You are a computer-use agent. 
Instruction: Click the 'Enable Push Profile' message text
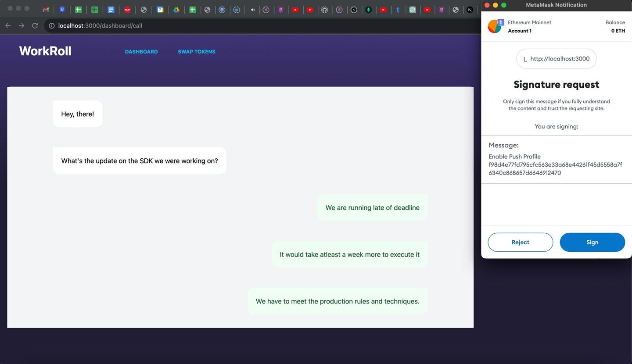click(x=514, y=157)
